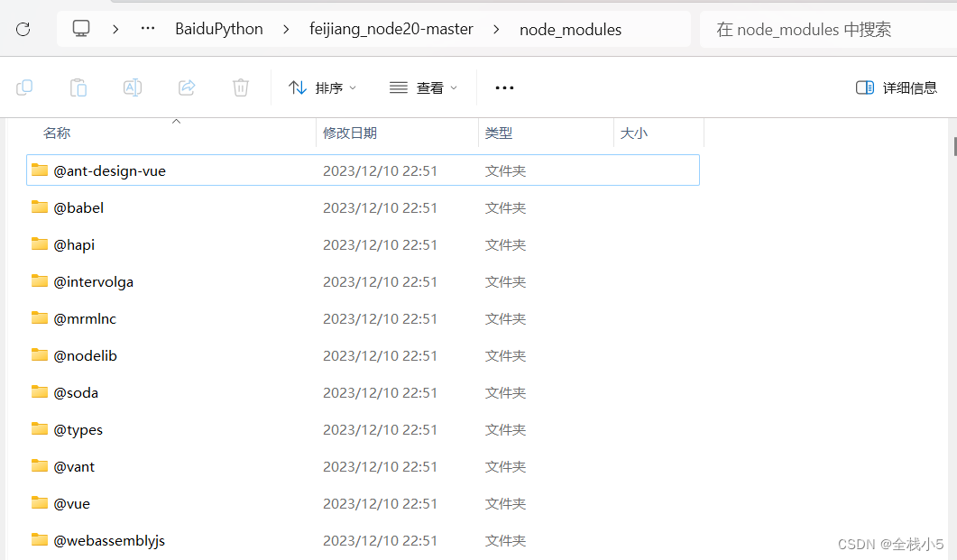
Task: Click the folder icon next to @intervolga
Action: coord(40,280)
